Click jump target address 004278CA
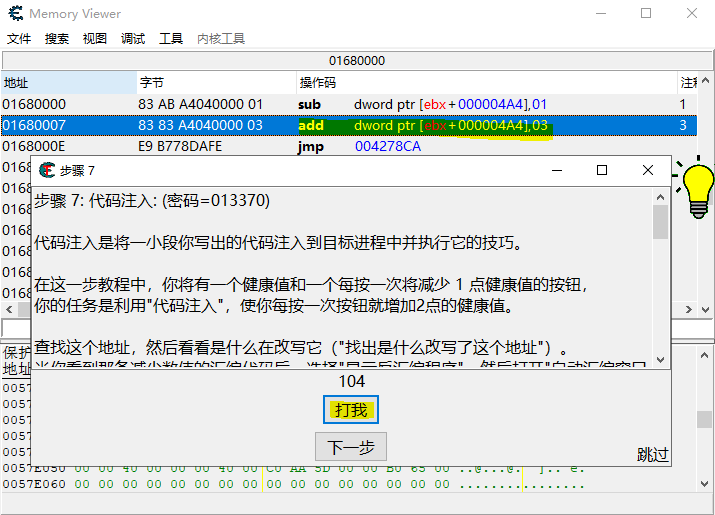The width and height of the screenshot is (715, 515). click(x=388, y=146)
